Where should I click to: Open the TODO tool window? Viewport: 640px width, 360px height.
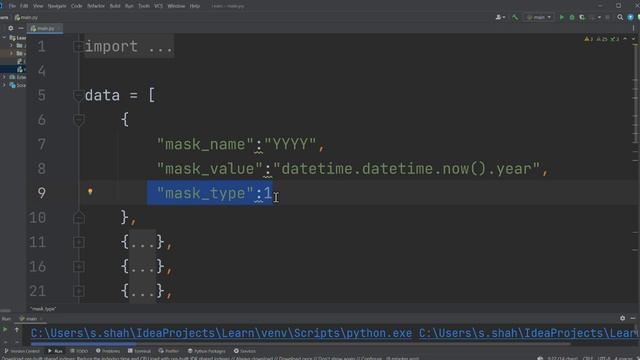pyautogui.click(x=79, y=351)
